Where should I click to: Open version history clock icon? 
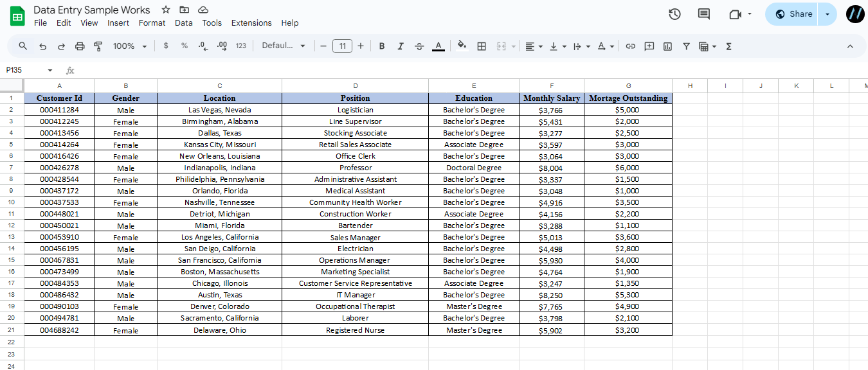674,14
